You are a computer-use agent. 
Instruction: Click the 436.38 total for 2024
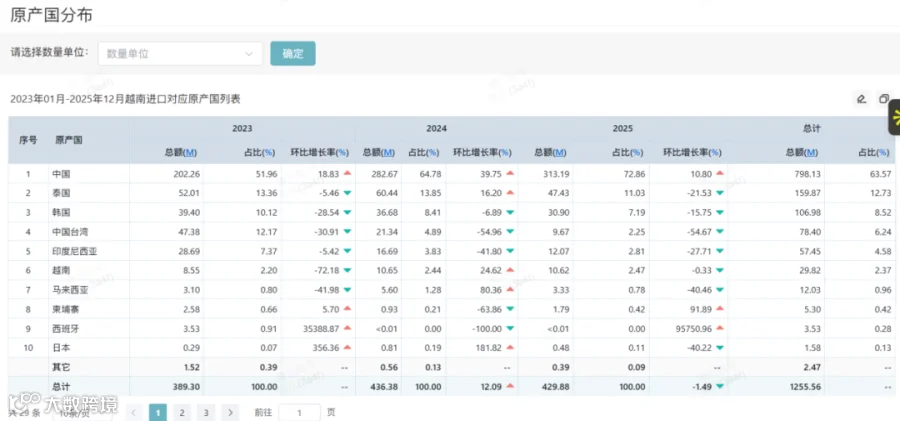pos(385,387)
